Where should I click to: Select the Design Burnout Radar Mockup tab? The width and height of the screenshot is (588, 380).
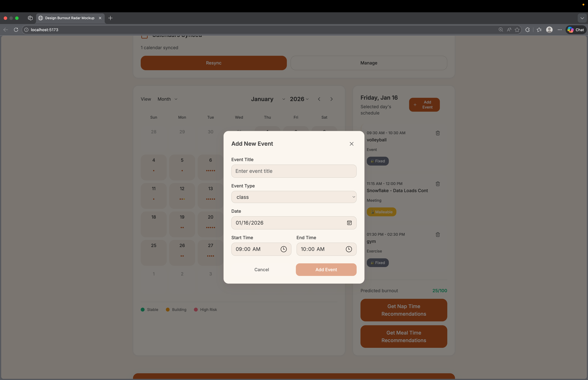pos(70,18)
